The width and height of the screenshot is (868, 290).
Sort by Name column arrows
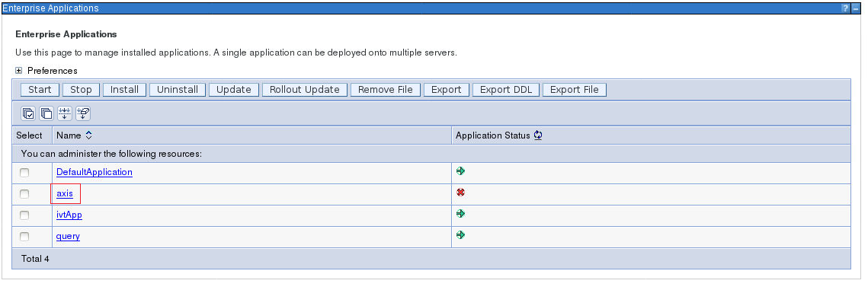click(x=88, y=135)
